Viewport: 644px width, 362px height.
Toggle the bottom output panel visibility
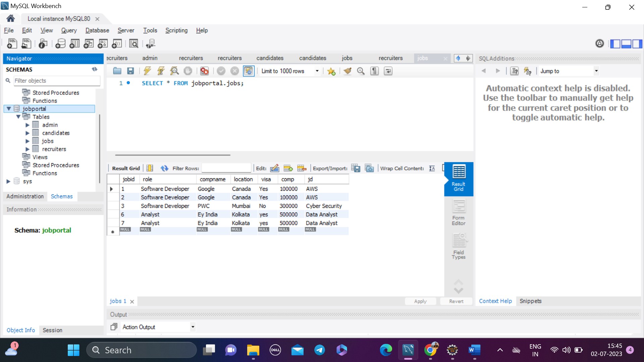point(626,44)
